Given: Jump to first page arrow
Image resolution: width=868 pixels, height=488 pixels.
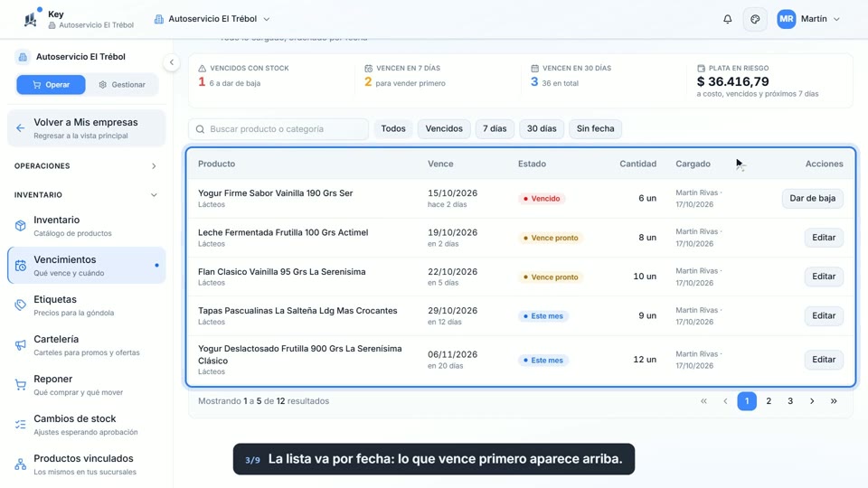Looking at the screenshot, I should [x=703, y=401].
